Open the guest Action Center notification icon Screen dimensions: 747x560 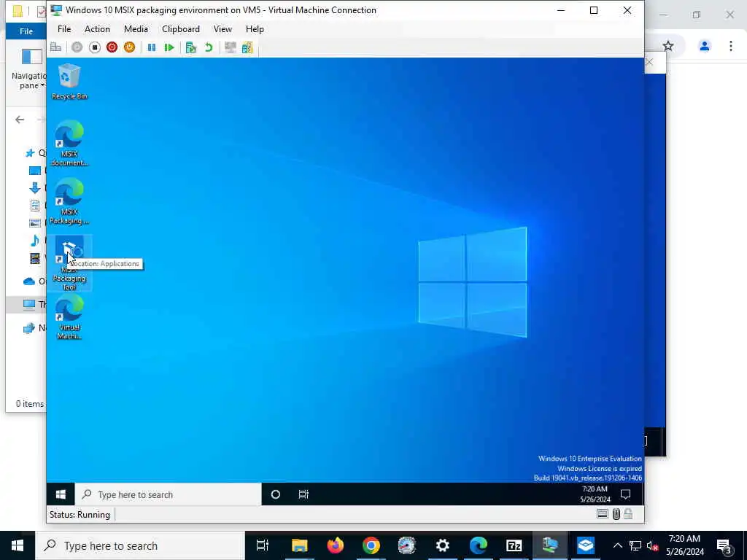pos(625,494)
